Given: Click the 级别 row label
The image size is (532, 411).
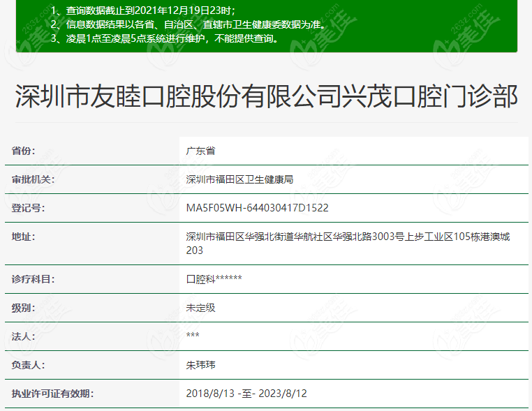Looking at the screenshot, I should tap(23, 308).
